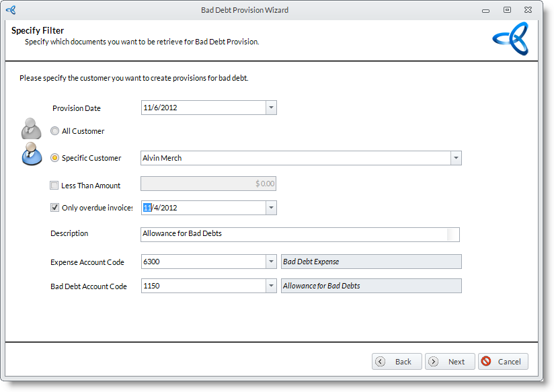Image resolution: width=554 pixels, height=392 pixels.
Task: Open the overdue invoice date dropdown
Action: point(270,208)
